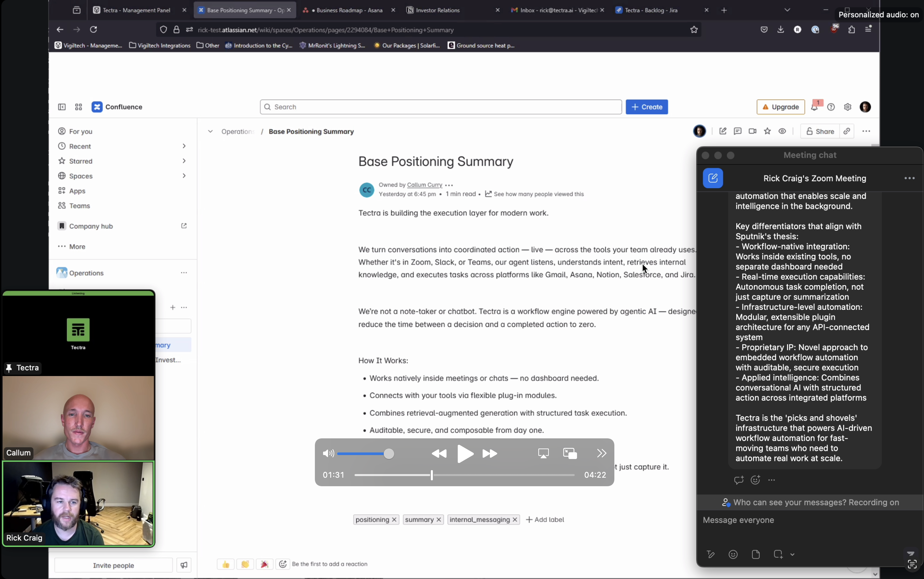Open Operations space options ellipsis

coord(184,273)
